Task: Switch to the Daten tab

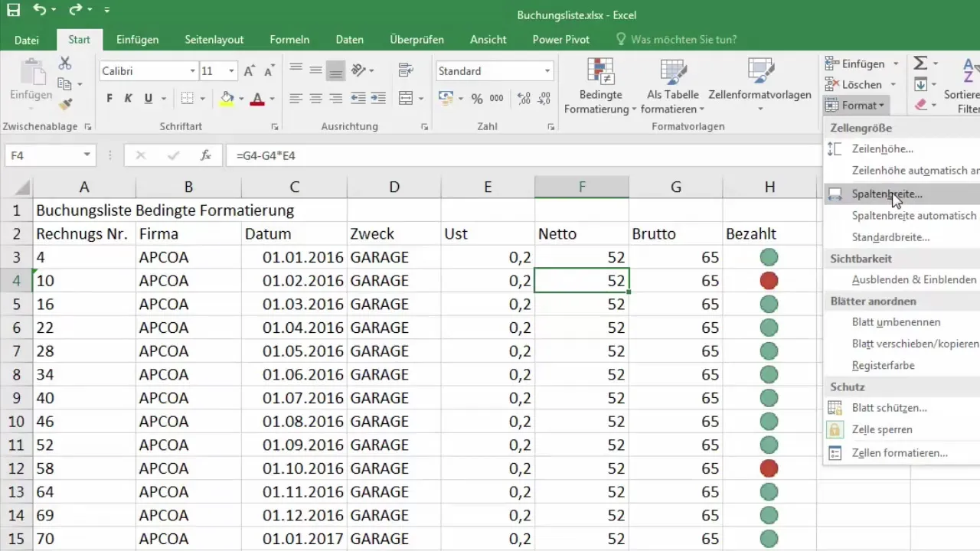Action: [350, 40]
